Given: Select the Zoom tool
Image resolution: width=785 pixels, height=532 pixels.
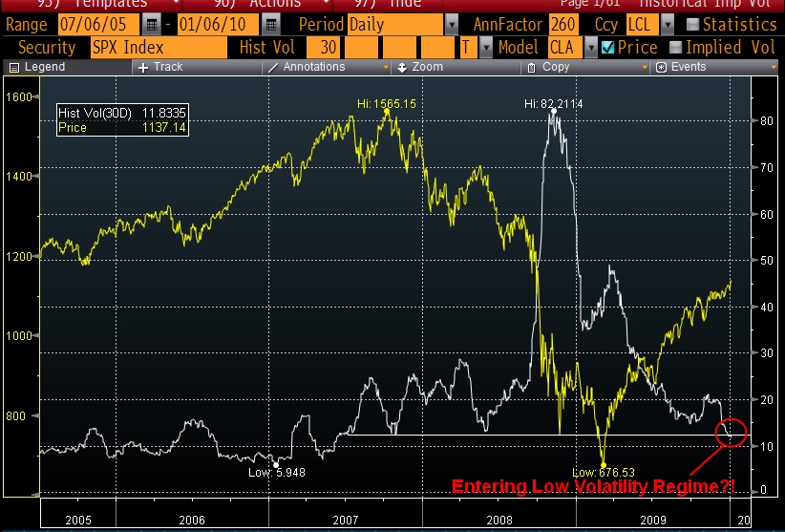Looking at the screenshot, I should pos(403,68).
